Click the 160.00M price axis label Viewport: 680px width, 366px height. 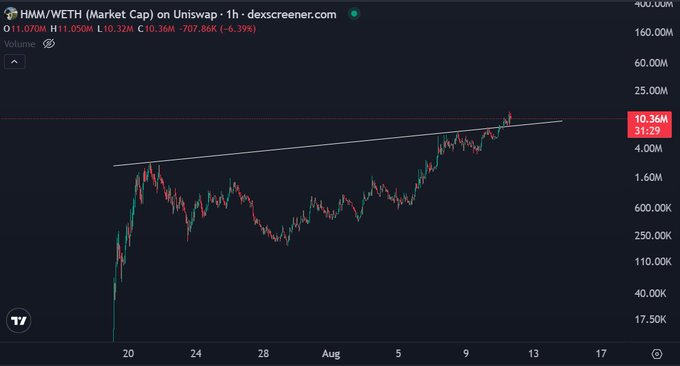point(654,32)
